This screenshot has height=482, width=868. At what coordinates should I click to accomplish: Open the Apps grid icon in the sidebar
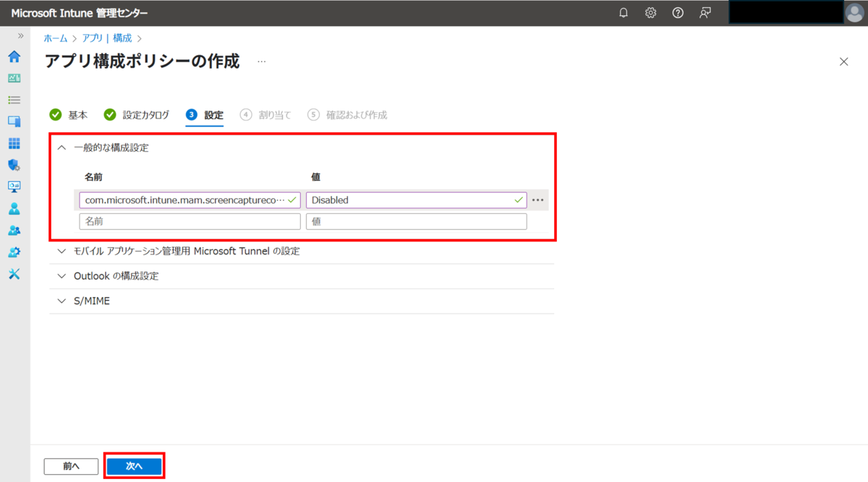tap(14, 143)
